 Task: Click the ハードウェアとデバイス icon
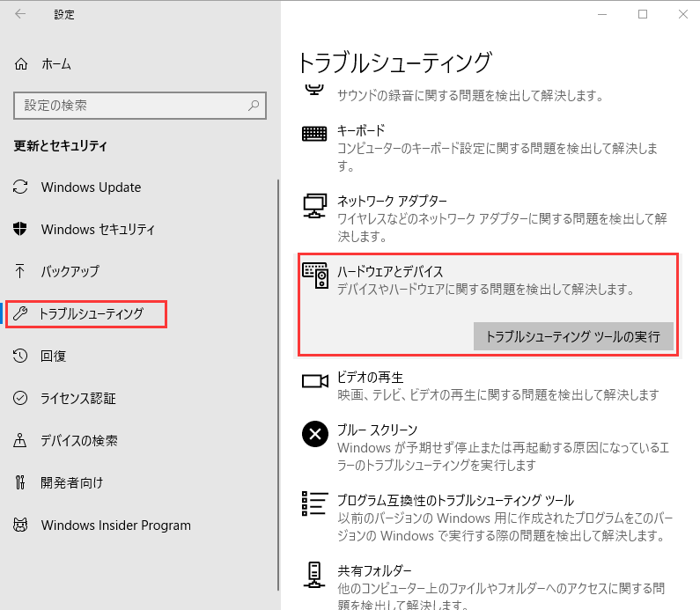pyautogui.click(x=314, y=275)
